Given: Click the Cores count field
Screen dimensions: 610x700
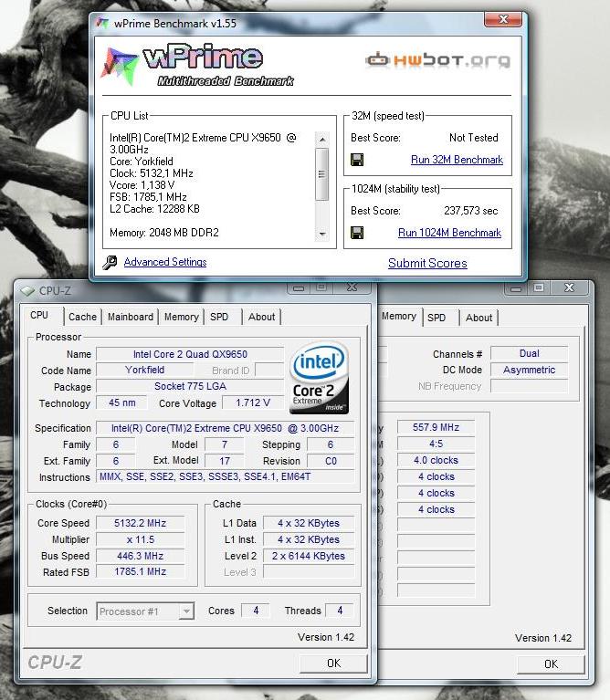Looking at the screenshot, I should (256, 611).
